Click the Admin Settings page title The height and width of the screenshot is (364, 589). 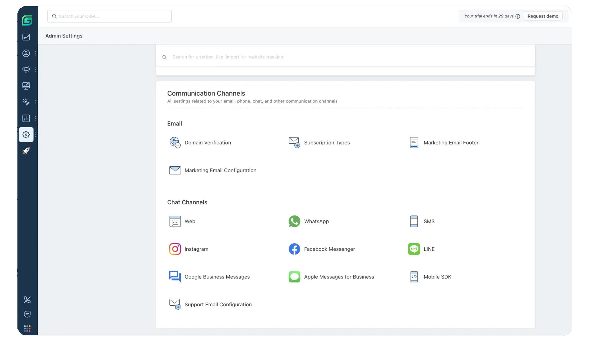(64, 36)
